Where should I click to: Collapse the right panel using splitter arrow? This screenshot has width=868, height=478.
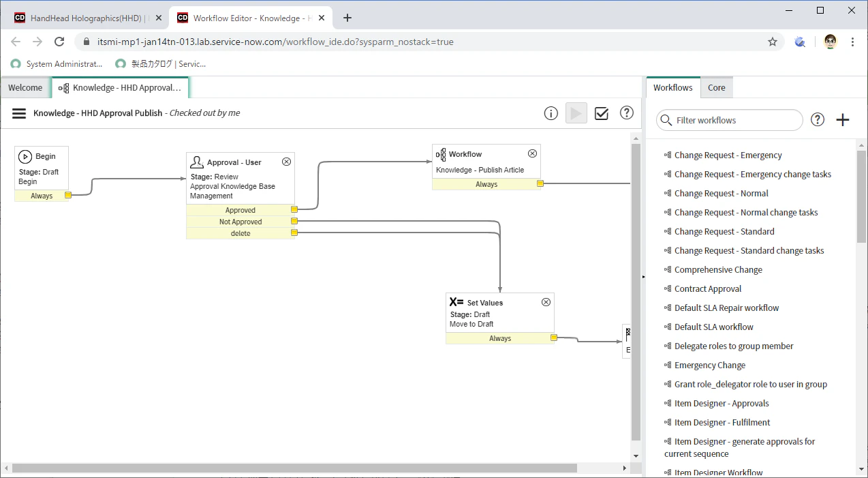click(643, 277)
